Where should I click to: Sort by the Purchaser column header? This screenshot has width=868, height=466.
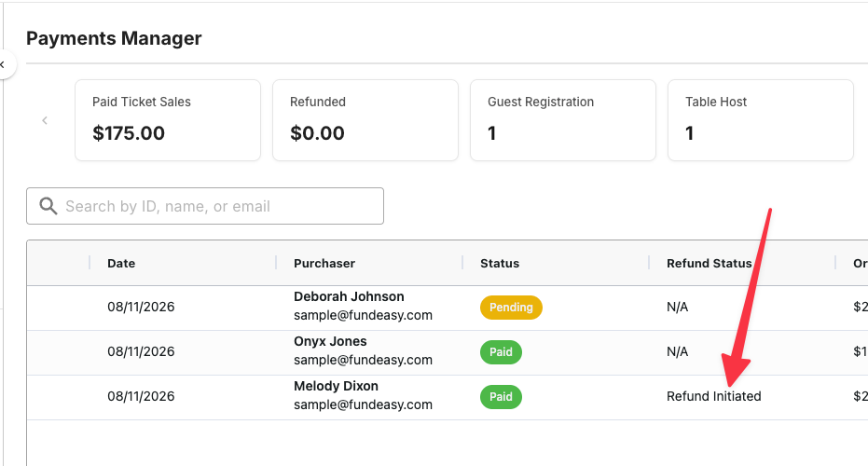324,264
